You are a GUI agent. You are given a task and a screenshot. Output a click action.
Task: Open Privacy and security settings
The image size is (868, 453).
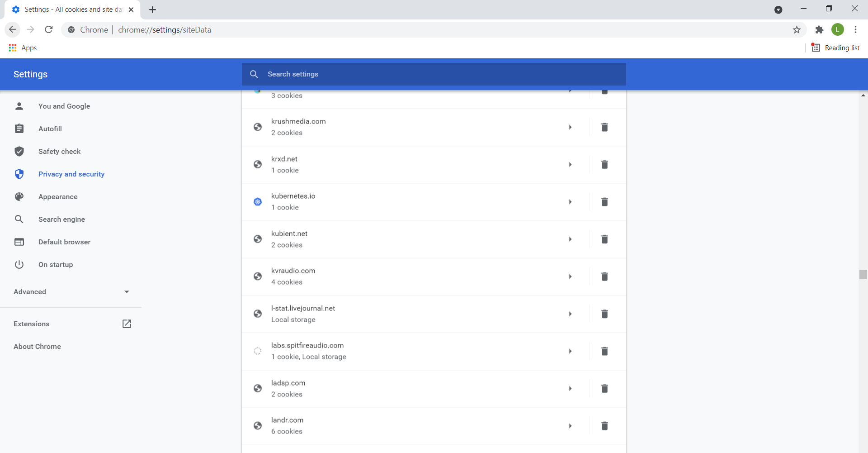71,174
